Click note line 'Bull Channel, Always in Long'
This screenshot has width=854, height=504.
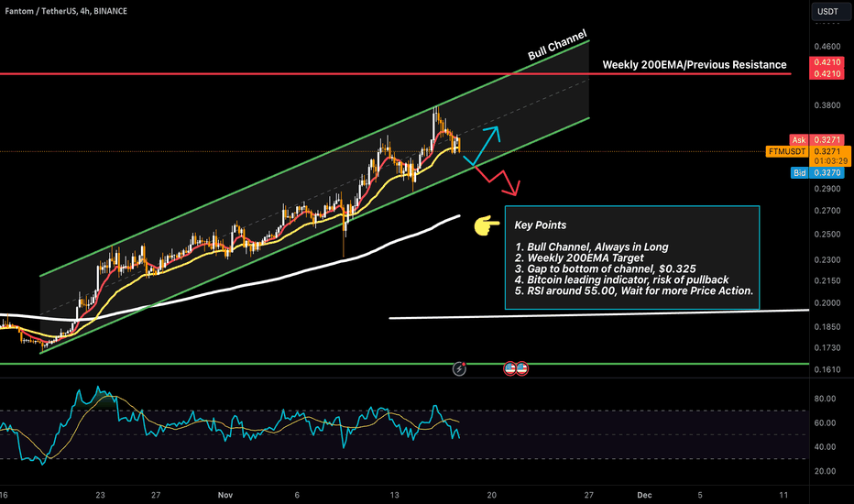pyautogui.click(x=592, y=247)
